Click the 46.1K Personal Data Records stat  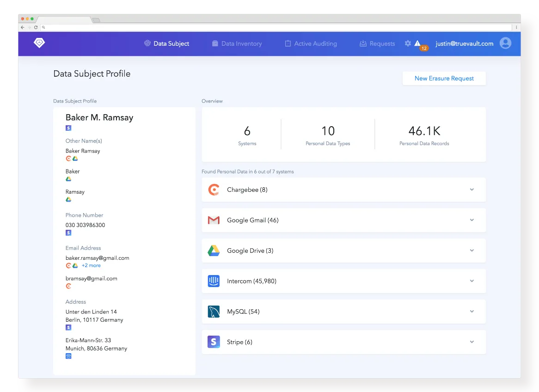(x=424, y=135)
